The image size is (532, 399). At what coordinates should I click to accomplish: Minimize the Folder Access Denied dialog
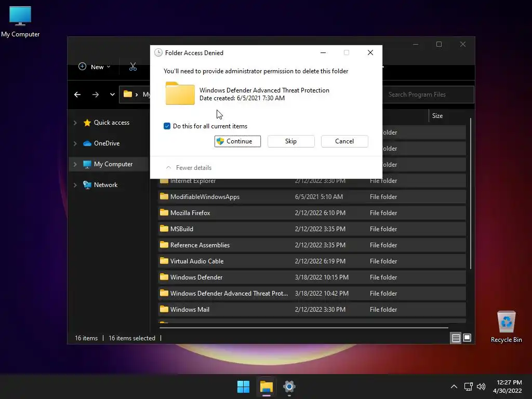(323, 52)
